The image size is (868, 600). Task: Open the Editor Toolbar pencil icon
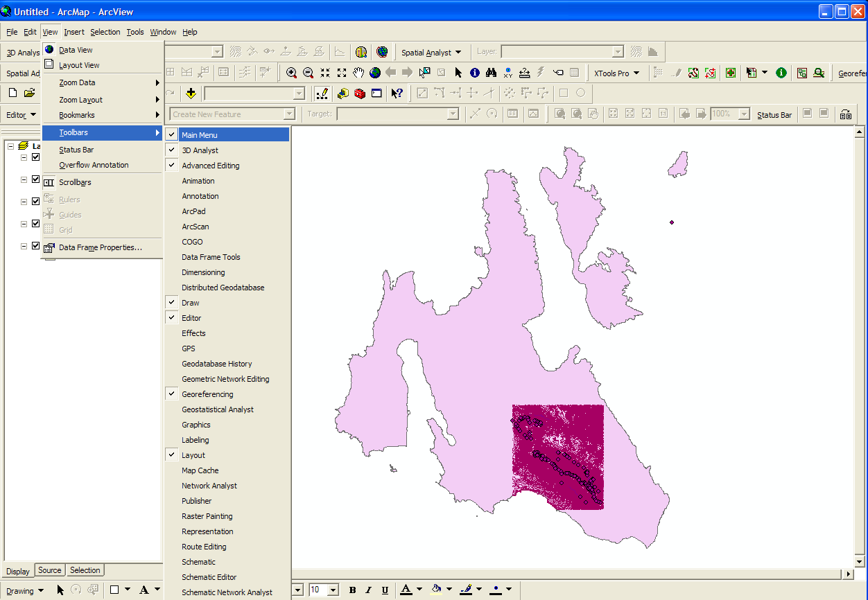click(322, 94)
